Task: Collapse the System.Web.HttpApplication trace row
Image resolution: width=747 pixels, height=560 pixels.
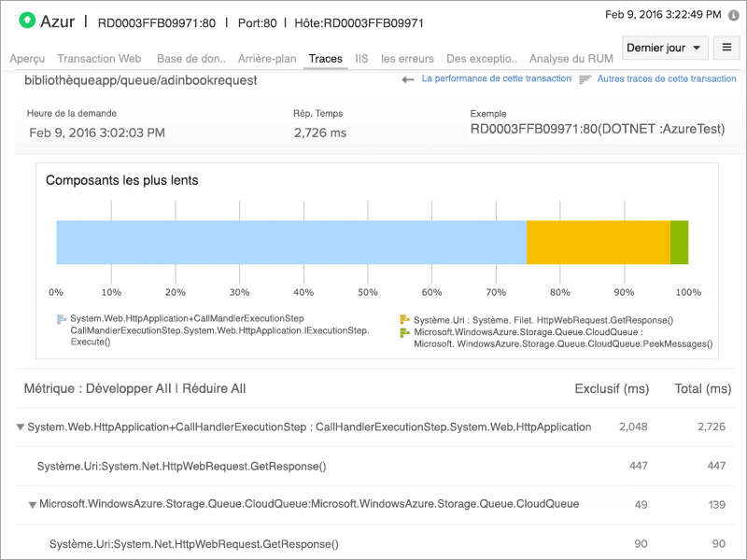Action: [x=21, y=427]
